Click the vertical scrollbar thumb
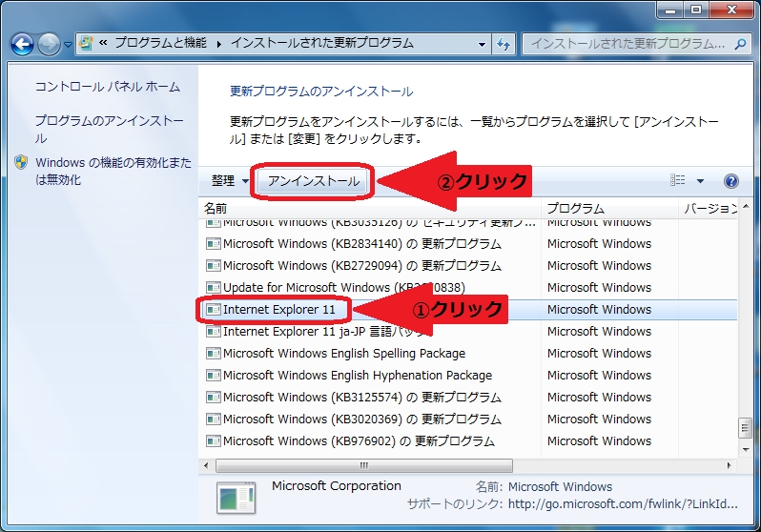 (745, 428)
